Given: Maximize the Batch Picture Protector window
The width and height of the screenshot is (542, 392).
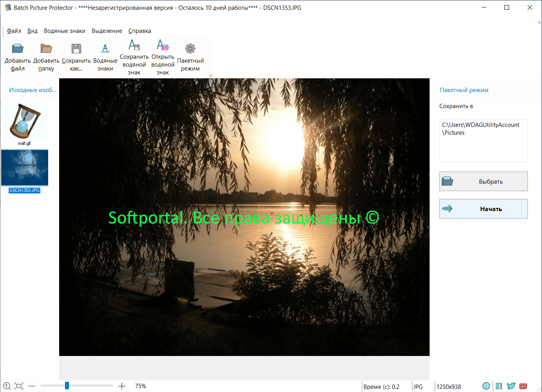Looking at the screenshot, I should (x=507, y=7).
